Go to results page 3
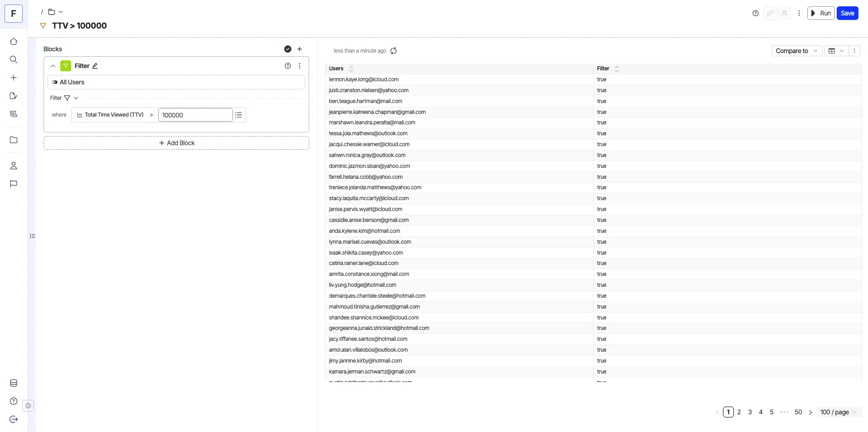The image size is (868, 432). click(x=750, y=412)
